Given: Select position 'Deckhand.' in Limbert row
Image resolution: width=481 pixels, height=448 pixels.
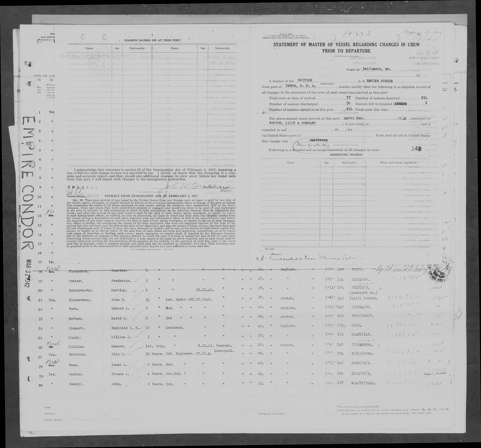Looking at the screenshot, I should point(175,328).
